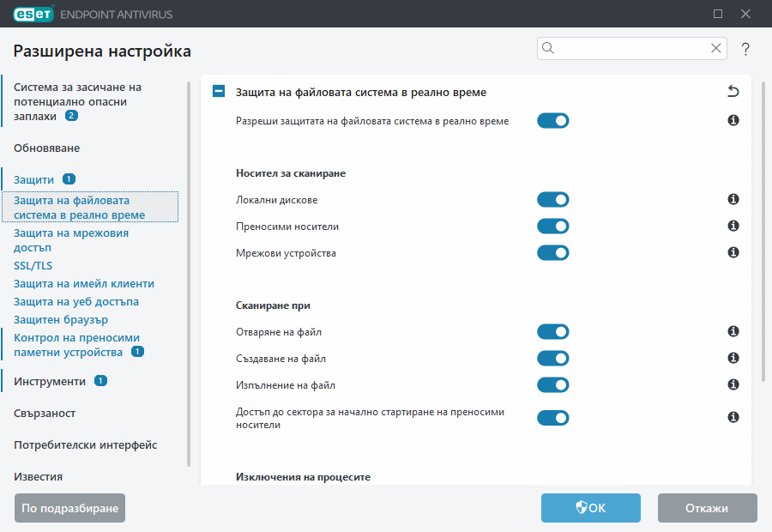Clear the search box with the X icon
The width and height of the screenshot is (772, 532).
715,48
